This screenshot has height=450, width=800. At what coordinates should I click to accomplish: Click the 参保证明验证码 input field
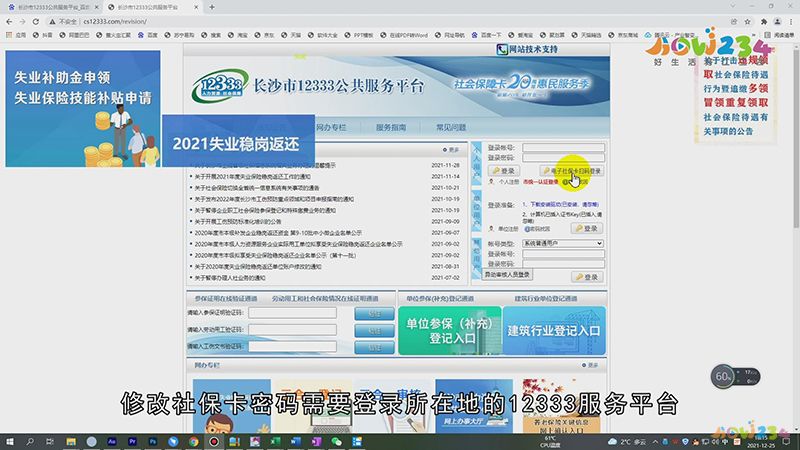tap(292, 312)
